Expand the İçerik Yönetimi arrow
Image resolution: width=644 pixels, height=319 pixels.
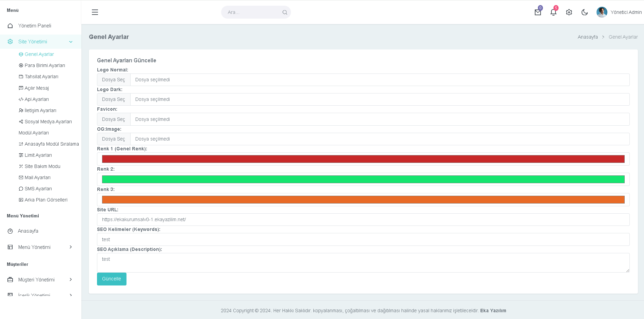(x=71, y=295)
